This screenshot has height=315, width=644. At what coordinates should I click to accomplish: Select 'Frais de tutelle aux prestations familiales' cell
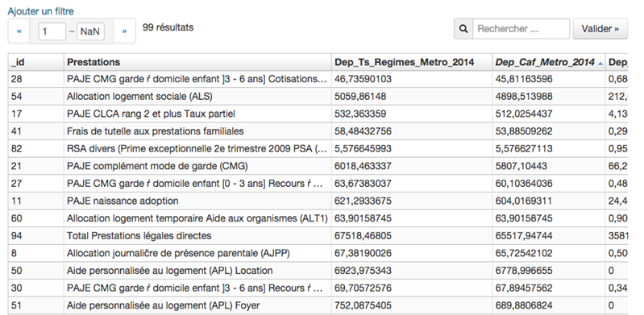pos(197,131)
